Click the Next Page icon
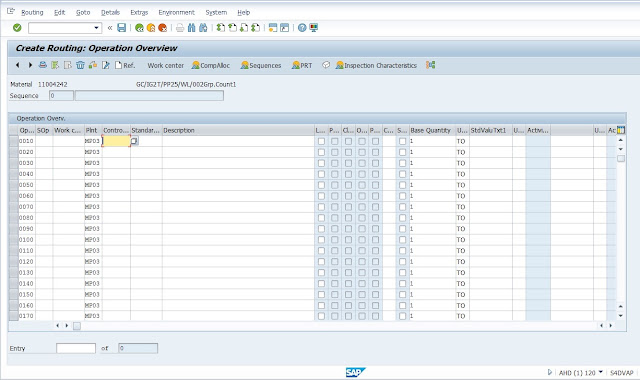 click(x=244, y=28)
